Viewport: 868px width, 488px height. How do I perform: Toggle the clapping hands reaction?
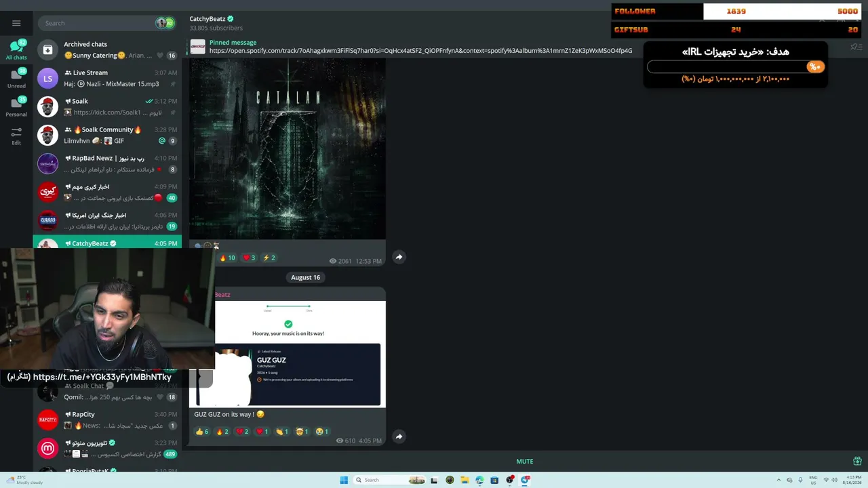tap(282, 432)
